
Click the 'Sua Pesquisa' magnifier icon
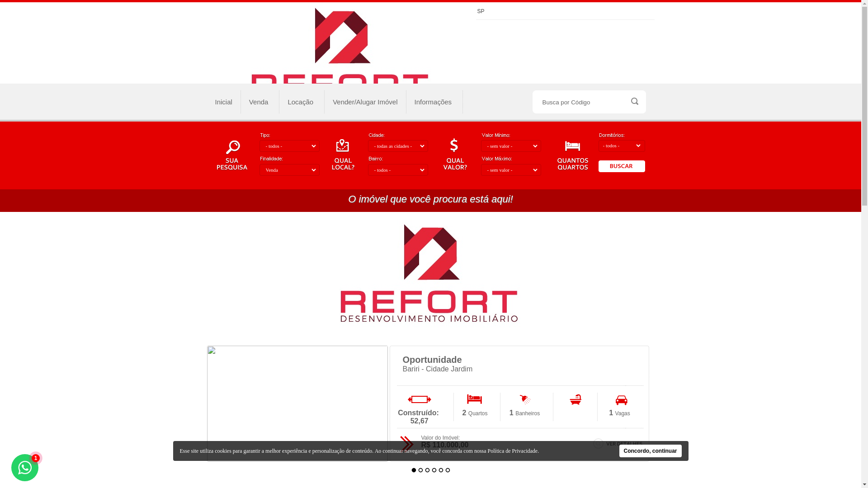232,147
